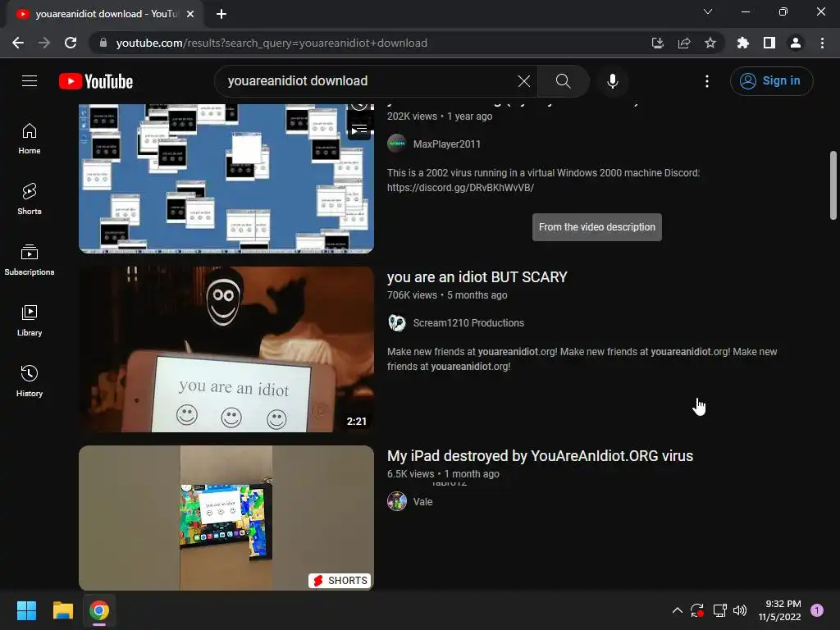Visit the Vale channel name

point(422,502)
